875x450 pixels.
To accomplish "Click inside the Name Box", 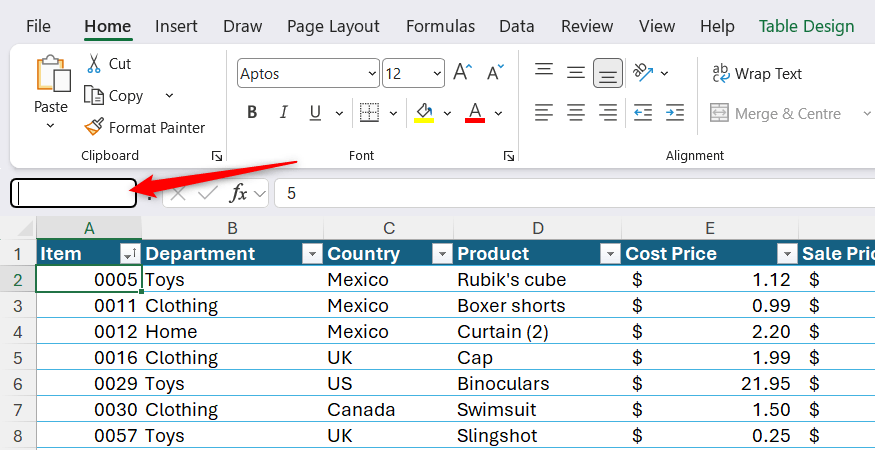I will tap(74, 193).
